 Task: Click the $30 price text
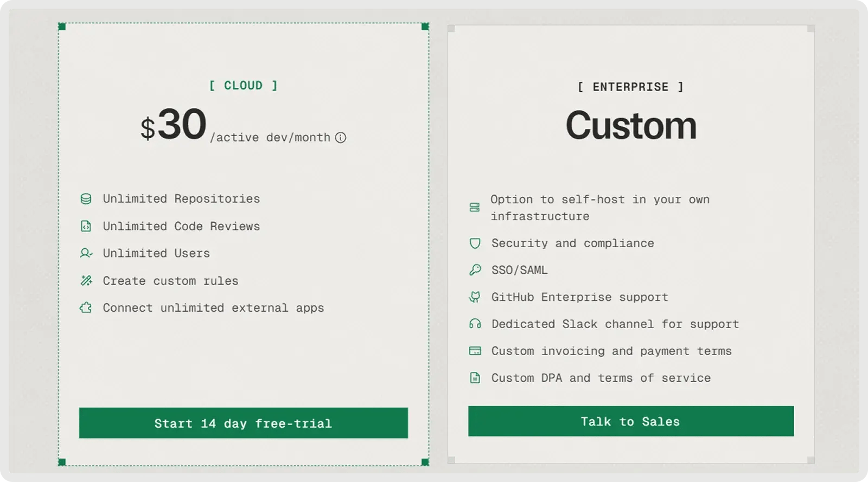[x=175, y=125]
